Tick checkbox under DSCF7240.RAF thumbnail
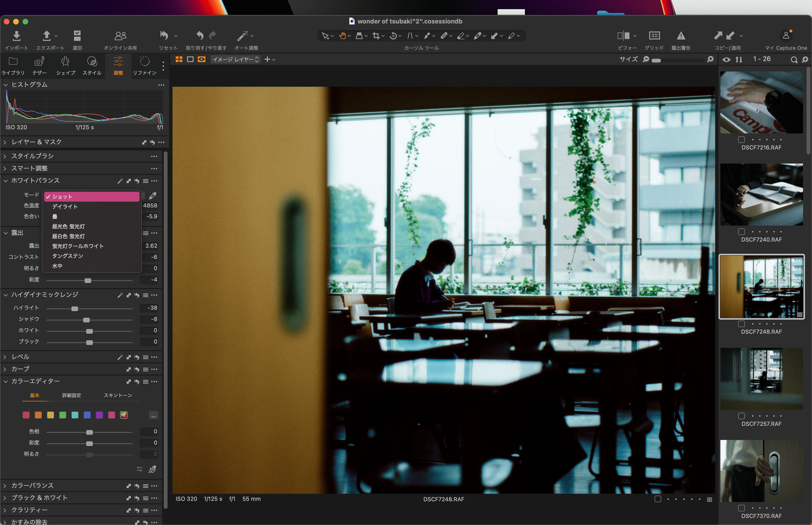812x525 pixels. click(x=741, y=231)
